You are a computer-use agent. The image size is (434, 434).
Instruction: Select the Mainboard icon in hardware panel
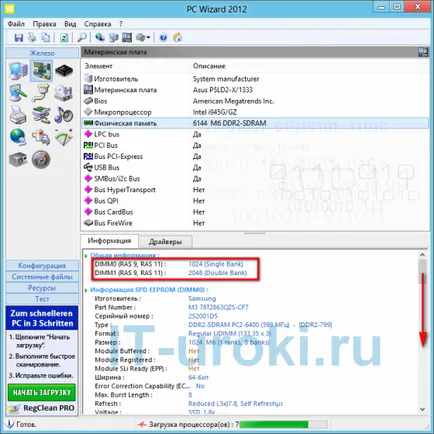(41, 71)
